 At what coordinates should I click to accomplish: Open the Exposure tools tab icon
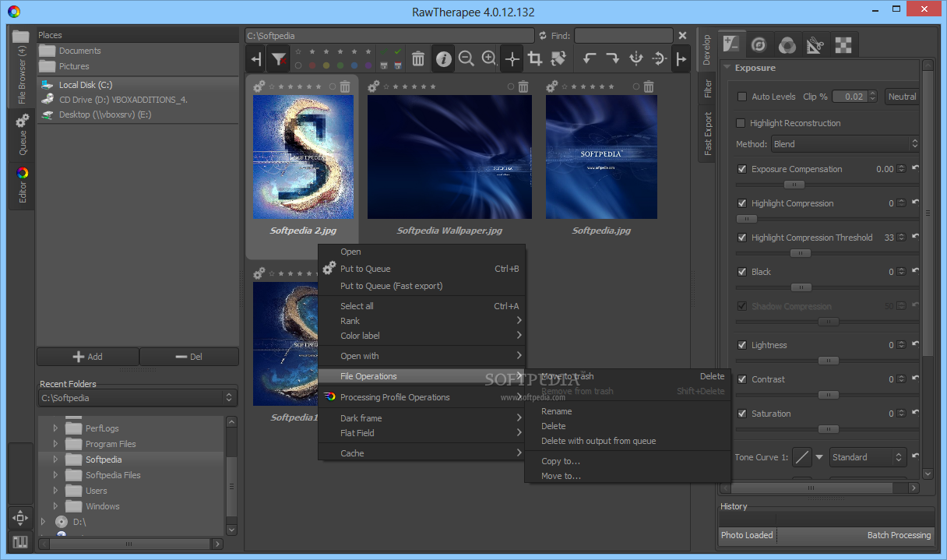point(733,44)
